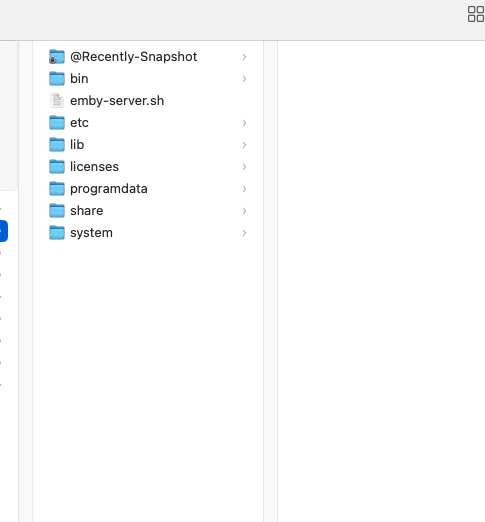Expand the bin folder chevron
Viewport: 485px width, 522px height.
pos(244,79)
